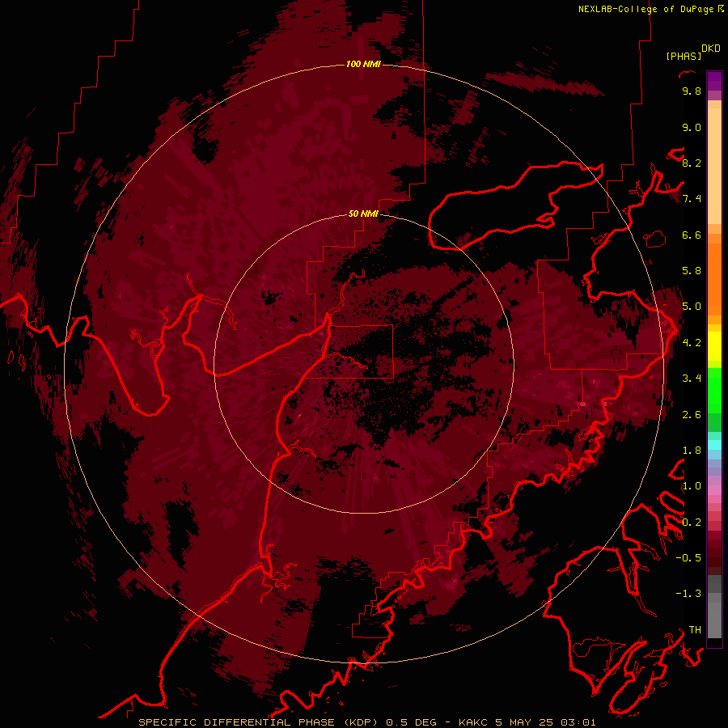Click the 1.0 value on color scale
Image resolution: width=728 pixels, height=728 pixels.
[x=692, y=486]
